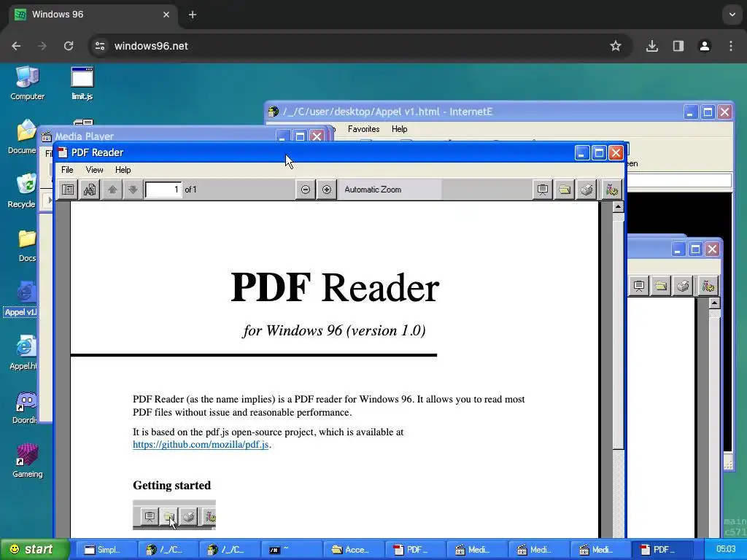This screenshot has width=747, height=560.
Task: Click the Start button
Action: pos(35,549)
